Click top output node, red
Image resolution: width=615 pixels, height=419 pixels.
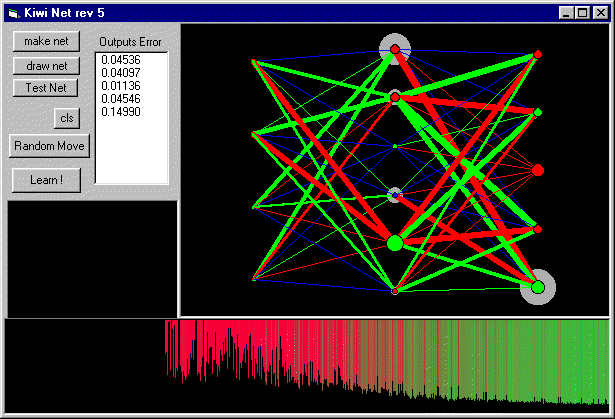(538, 54)
